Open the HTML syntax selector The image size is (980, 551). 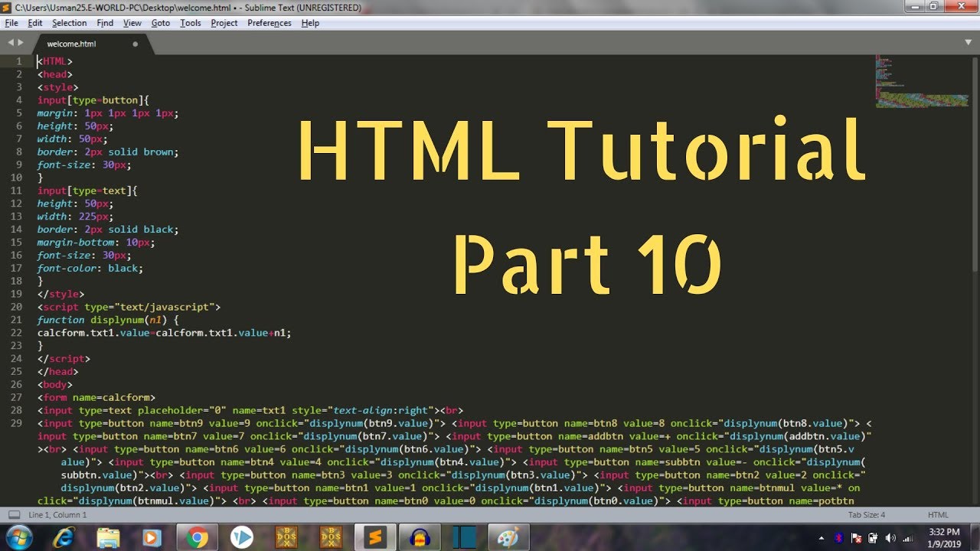(938, 515)
